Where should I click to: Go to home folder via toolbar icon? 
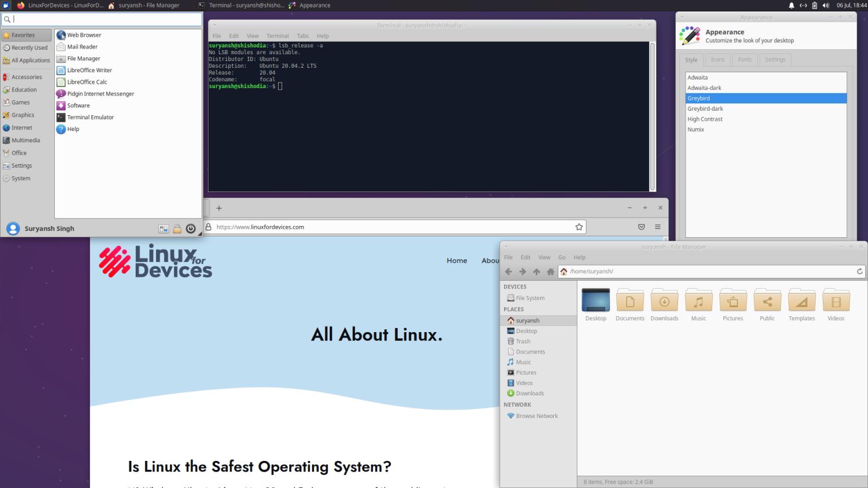click(550, 272)
